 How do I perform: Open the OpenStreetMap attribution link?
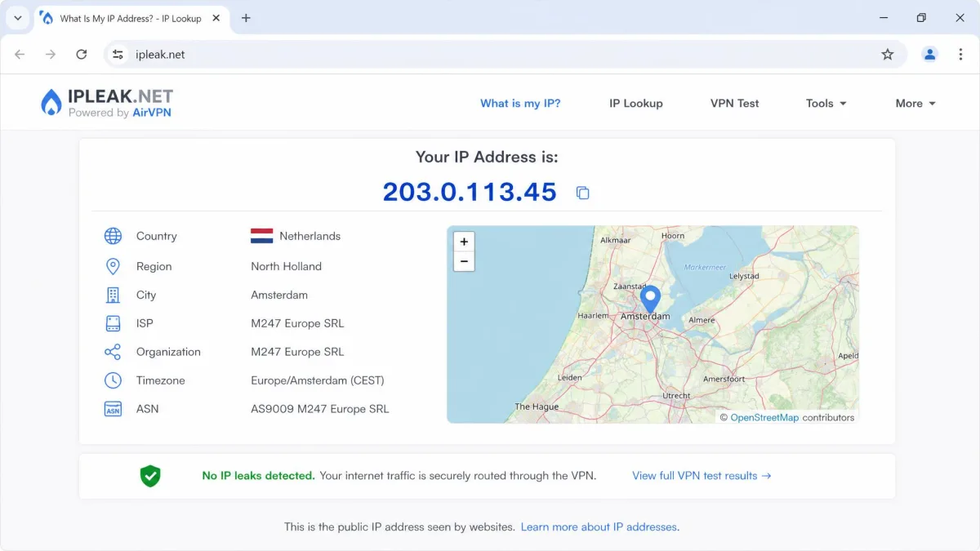764,418
